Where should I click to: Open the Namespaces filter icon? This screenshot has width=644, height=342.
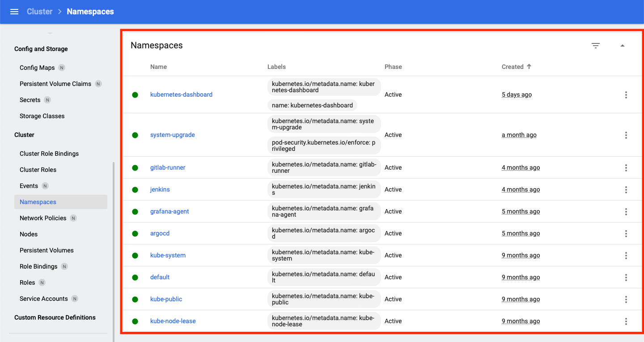tap(596, 46)
